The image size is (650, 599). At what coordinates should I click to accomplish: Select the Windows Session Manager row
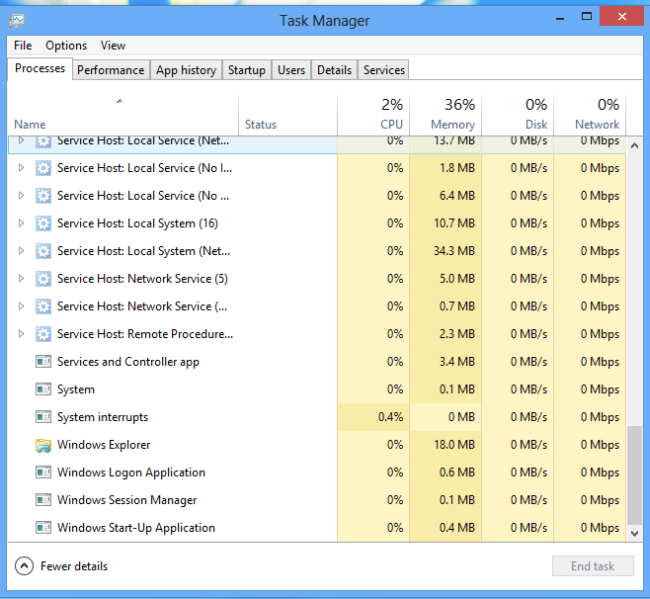pyautogui.click(x=317, y=500)
